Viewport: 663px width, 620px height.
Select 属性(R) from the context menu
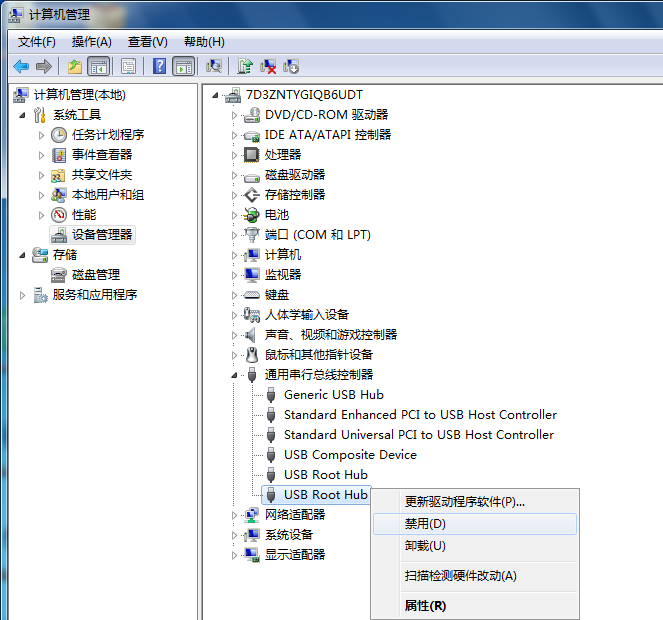tap(425, 605)
